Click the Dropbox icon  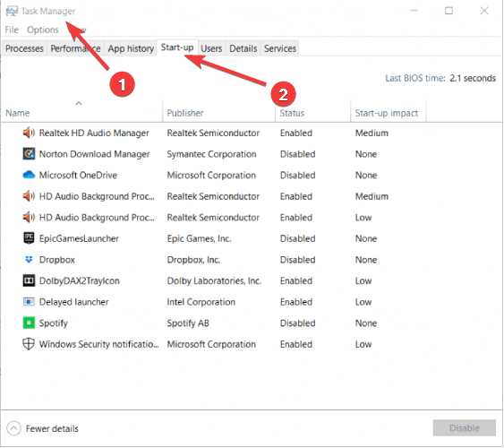tap(29, 259)
